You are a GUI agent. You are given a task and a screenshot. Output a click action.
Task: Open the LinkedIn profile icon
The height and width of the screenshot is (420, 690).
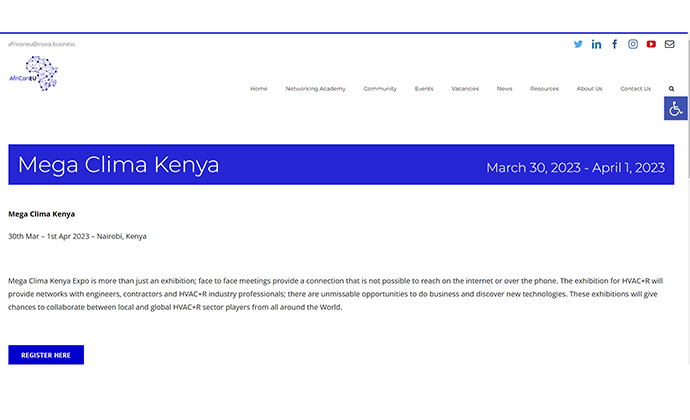(597, 44)
